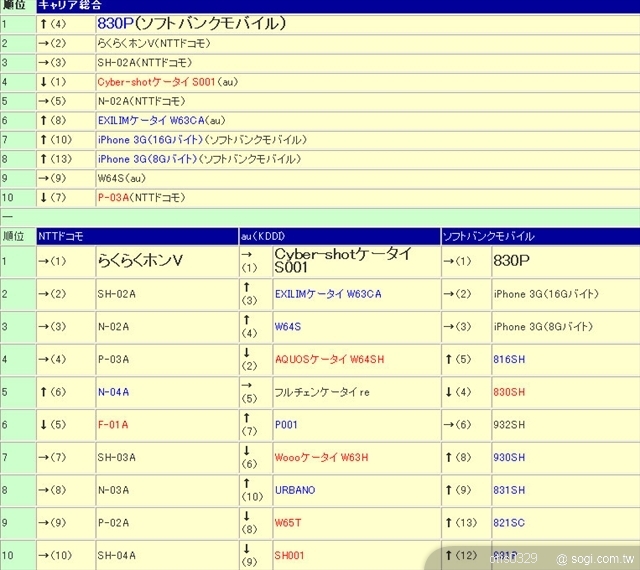
Task: Click iPhone 3G(16Gバイト)(ソフトバンクモバイル) overall entry
Action: (202, 140)
